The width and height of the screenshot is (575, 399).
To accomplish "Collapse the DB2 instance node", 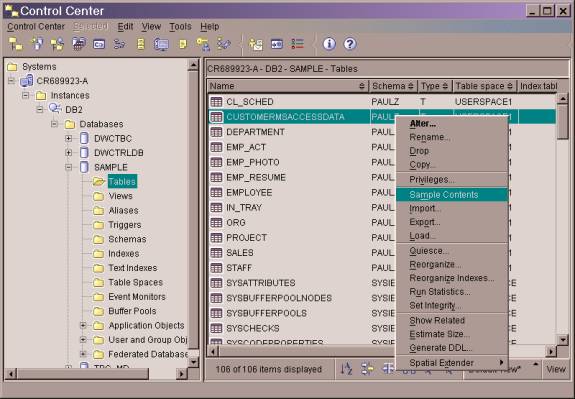I will tap(40, 109).
